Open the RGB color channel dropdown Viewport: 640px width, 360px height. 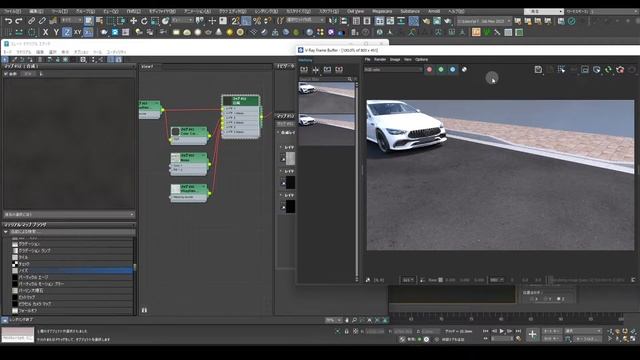(393, 70)
